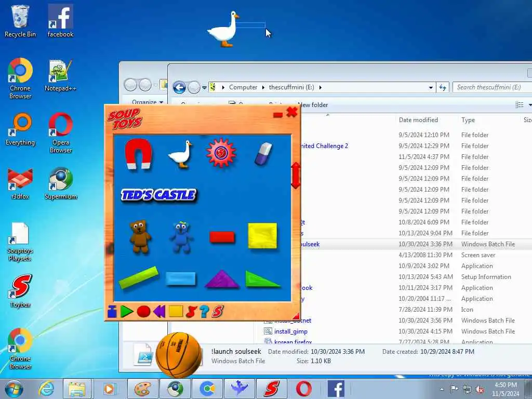This screenshot has height=399, width=532.
Task: Select the yellow square block
Action: 262,236
